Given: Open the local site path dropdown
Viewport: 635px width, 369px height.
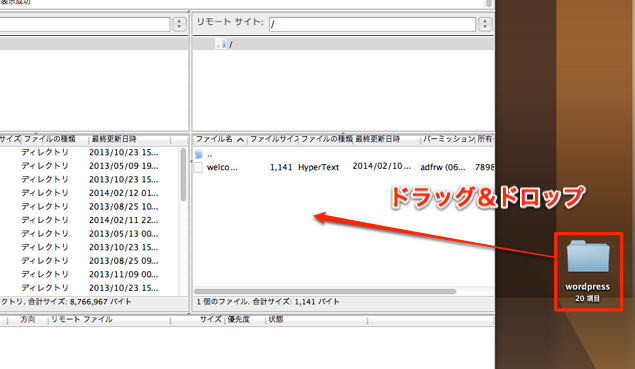Looking at the screenshot, I should pyautogui.click(x=179, y=24).
